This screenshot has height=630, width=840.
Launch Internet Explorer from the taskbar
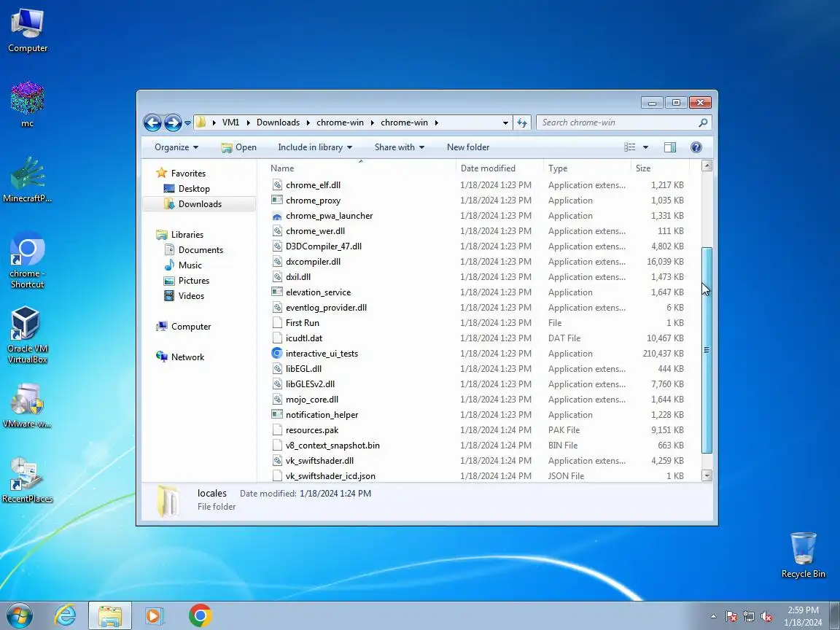pos(66,615)
